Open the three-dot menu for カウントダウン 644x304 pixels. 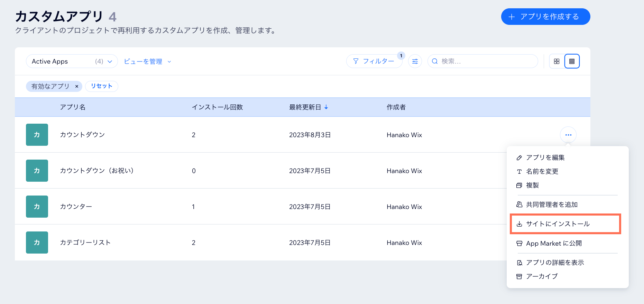[x=568, y=135]
